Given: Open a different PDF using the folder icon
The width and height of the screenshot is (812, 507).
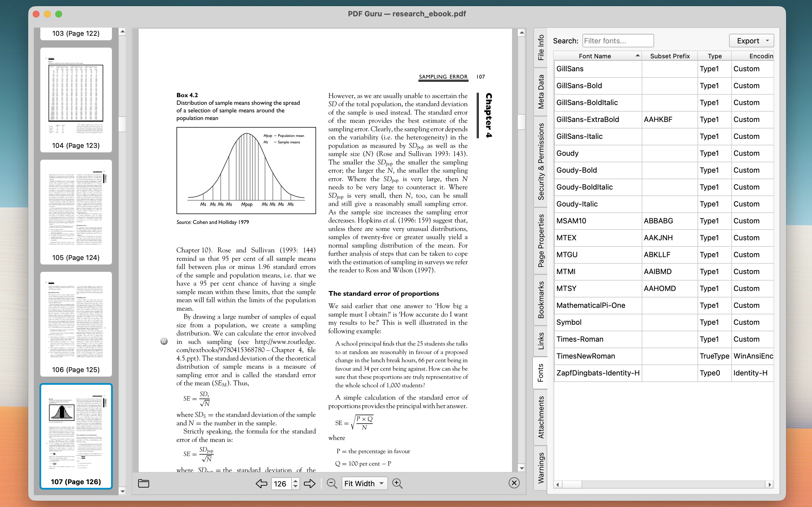Looking at the screenshot, I should [143, 483].
